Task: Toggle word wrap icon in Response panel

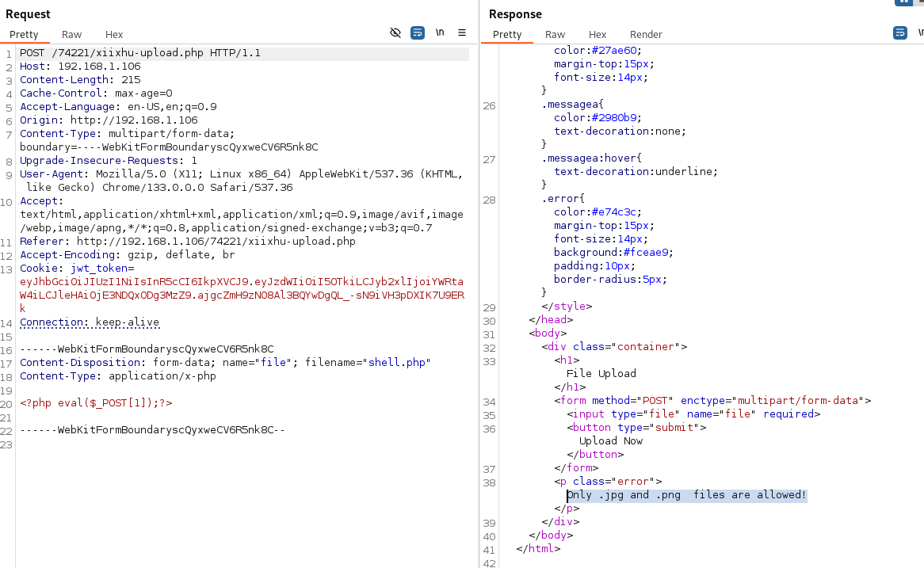Action: coord(900,33)
